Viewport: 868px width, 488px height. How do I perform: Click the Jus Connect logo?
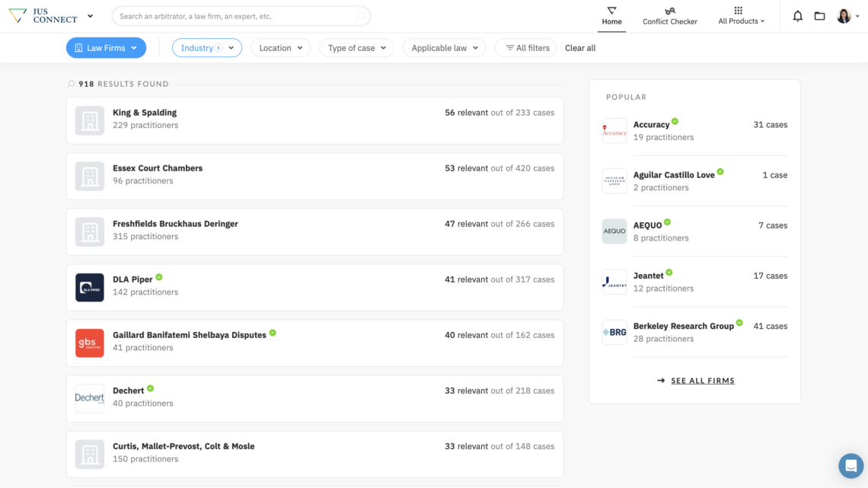43,16
